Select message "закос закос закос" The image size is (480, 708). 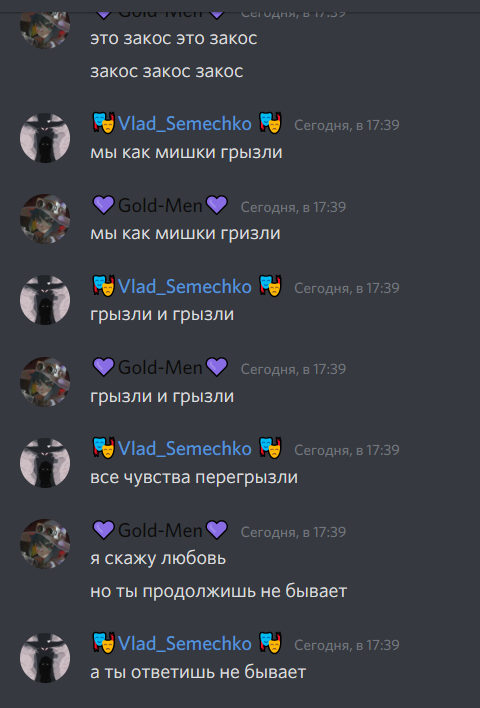coord(167,71)
